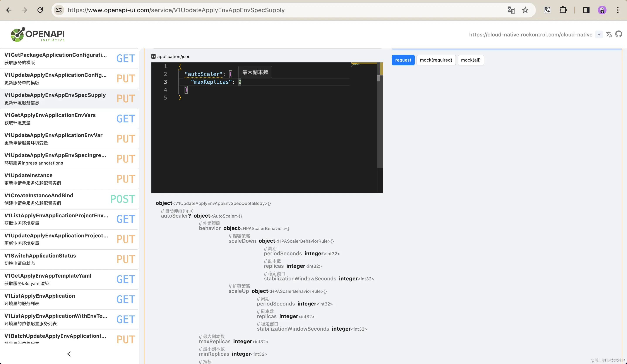The height and width of the screenshot is (364, 627).
Task: Open Chrome three-dot menu
Action: coord(618,10)
